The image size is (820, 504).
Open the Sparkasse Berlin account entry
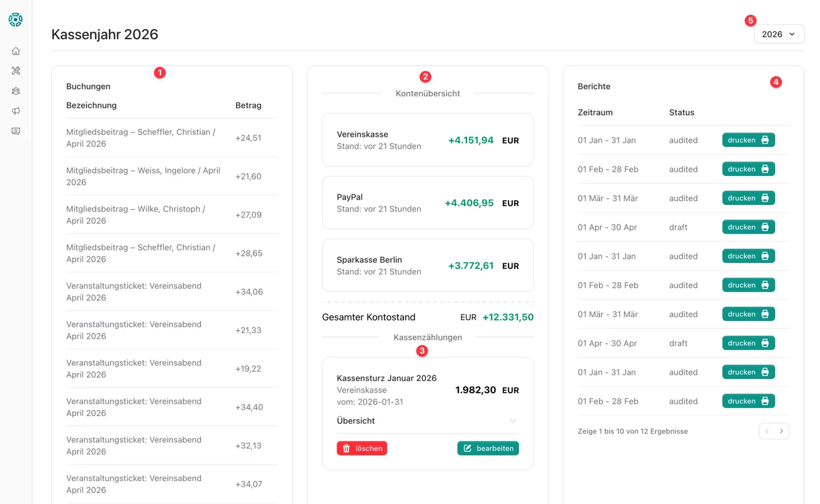(428, 265)
